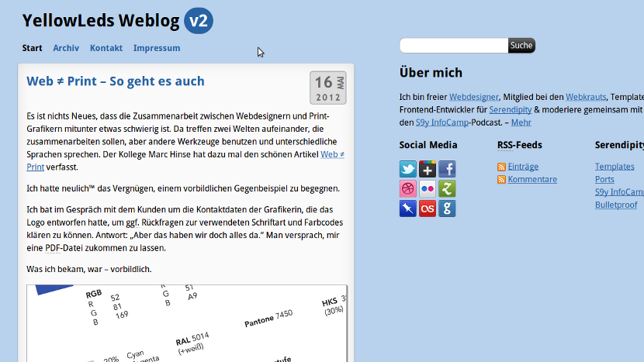Open the Flickr icon
644x362 pixels.
coord(428,188)
